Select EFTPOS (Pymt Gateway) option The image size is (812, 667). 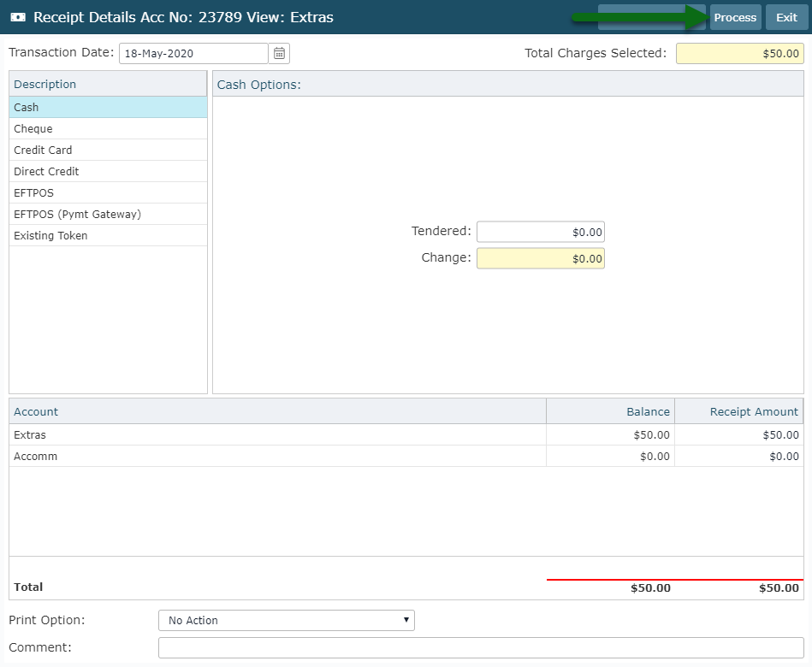pyautogui.click(x=108, y=215)
